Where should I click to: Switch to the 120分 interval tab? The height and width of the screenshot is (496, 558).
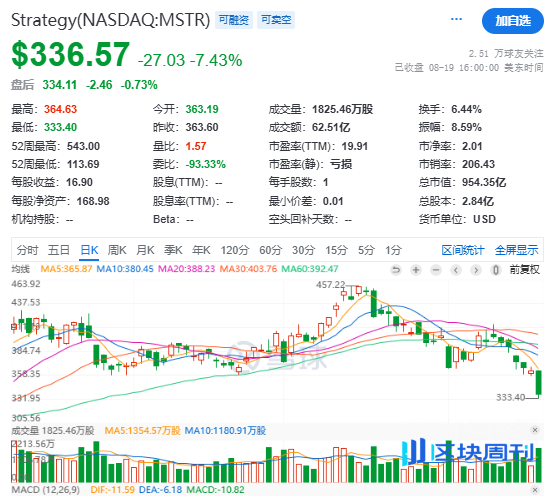[235, 250]
